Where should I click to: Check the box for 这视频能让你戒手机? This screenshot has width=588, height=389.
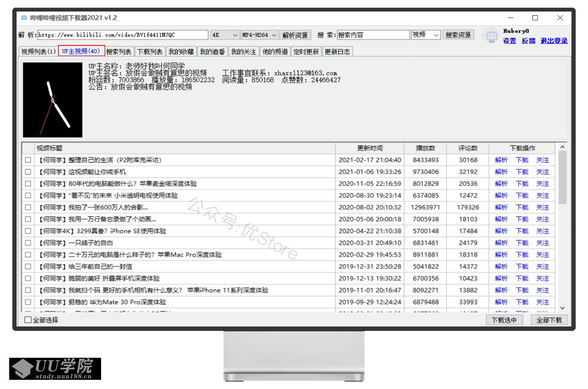(x=28, y=172)
